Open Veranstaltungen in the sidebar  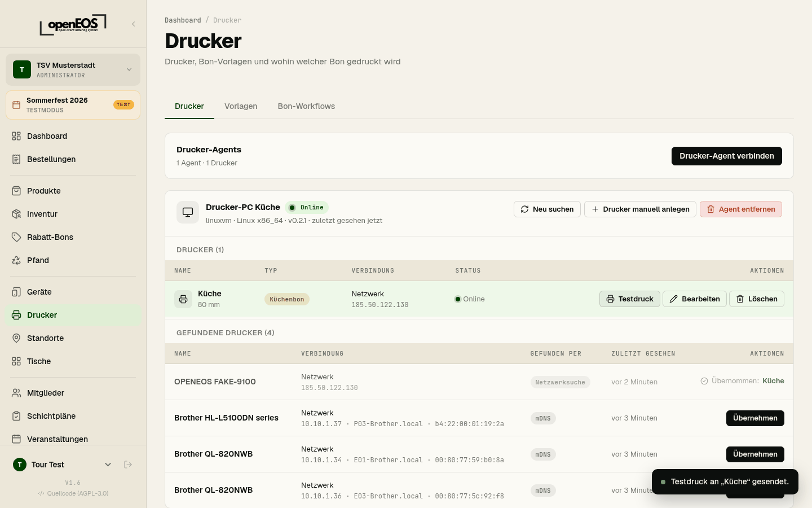pos(73,439)
